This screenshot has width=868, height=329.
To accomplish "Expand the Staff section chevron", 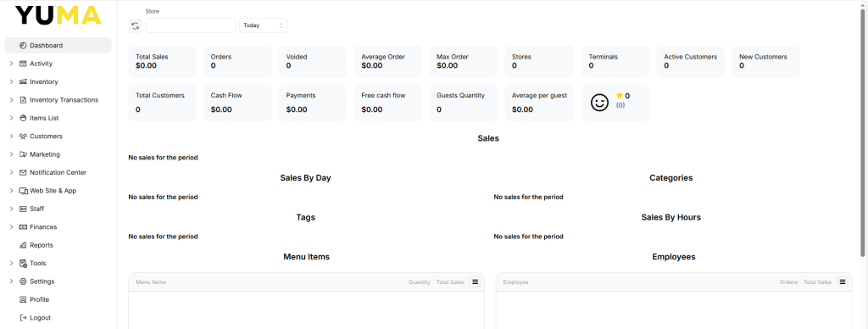I will point(12,209).
